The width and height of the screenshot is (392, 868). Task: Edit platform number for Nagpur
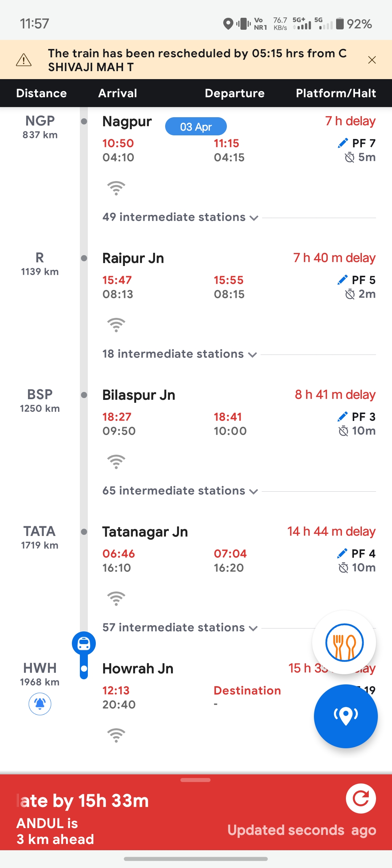pos(342,143)
